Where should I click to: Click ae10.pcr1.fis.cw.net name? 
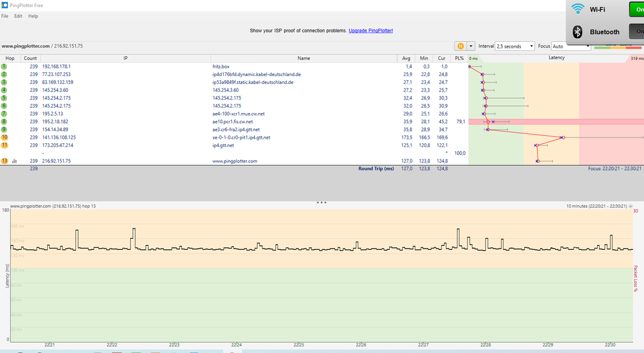[233, 121]
